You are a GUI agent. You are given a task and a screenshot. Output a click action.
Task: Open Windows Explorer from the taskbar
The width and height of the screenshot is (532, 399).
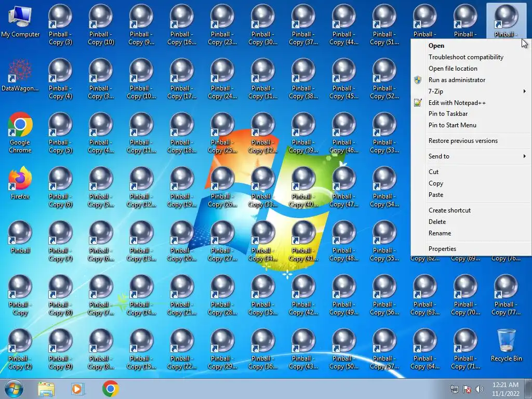(x=46, y=389)
